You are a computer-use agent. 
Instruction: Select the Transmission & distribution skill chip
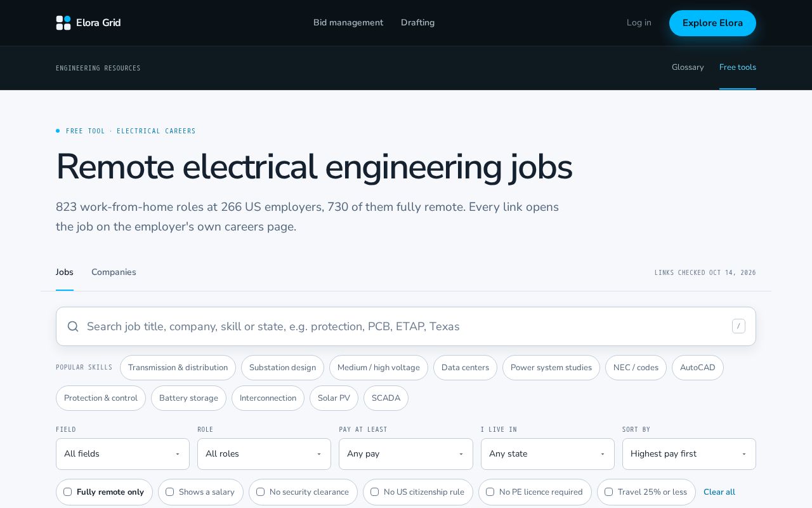coord(178,368)
